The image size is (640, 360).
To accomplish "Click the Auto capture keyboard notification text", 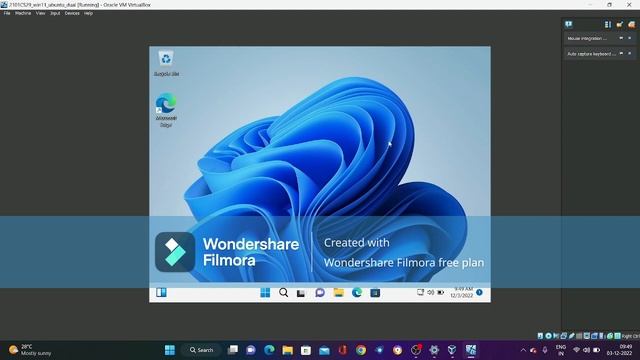I will (591, 54).
